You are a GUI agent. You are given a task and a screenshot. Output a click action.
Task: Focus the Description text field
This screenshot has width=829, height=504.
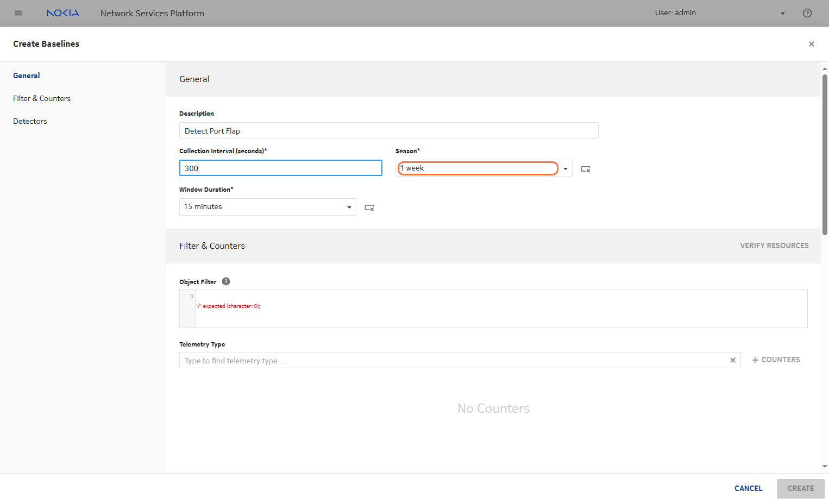[x=388, y=131]
